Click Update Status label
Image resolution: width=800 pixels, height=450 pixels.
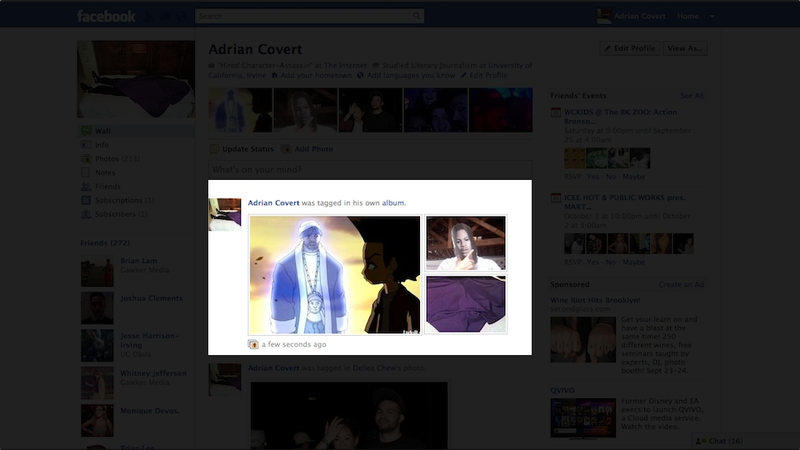(248, 149)
